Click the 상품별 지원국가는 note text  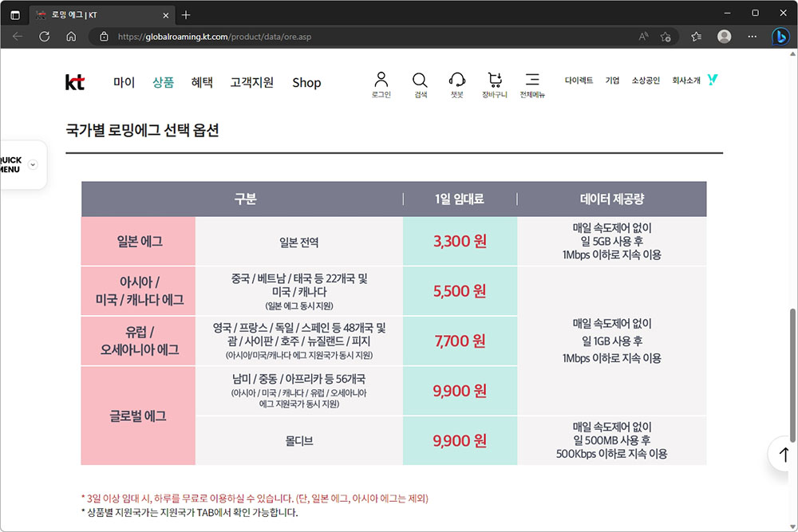190,512
